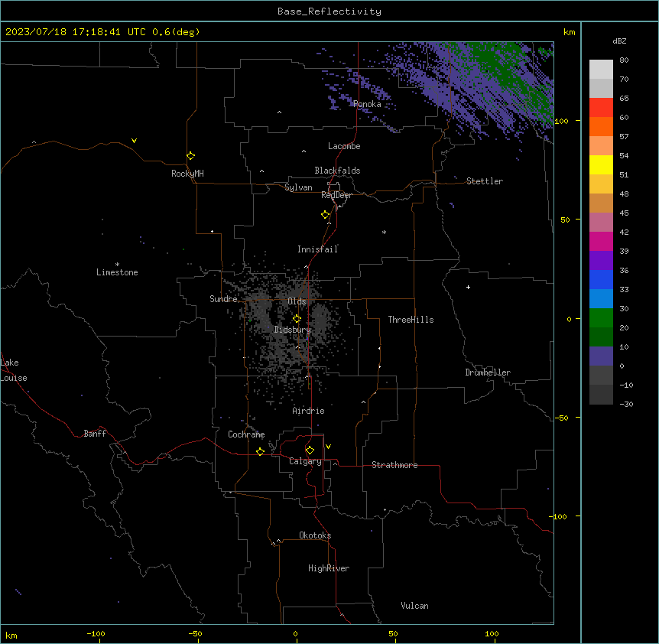Click the Banff label
The width and height of the screenshot is (659, 644).
click(95, 434)
